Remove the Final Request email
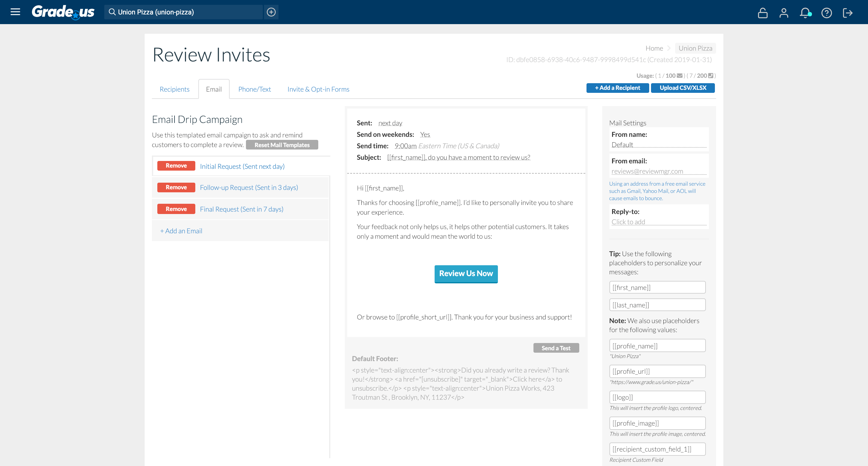This screenshot has width=868, height=466. pyautogui.click(x=175, y=208)
